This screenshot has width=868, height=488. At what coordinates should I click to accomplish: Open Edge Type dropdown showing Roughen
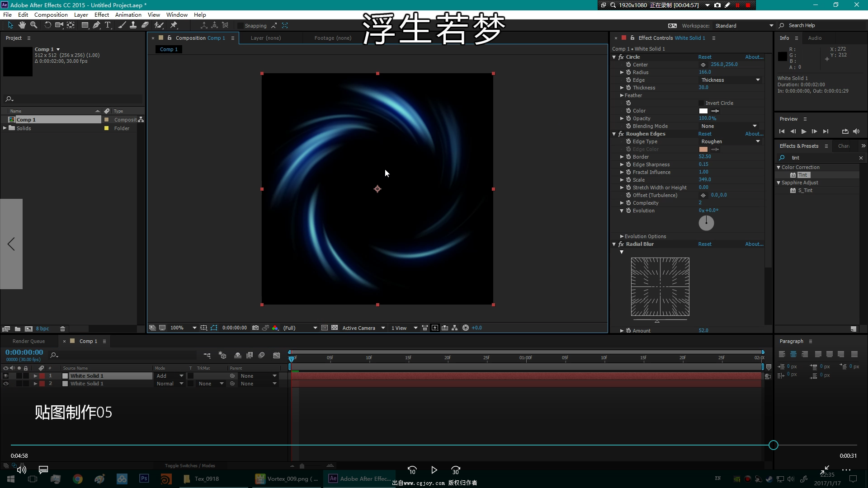coord(730,141)
